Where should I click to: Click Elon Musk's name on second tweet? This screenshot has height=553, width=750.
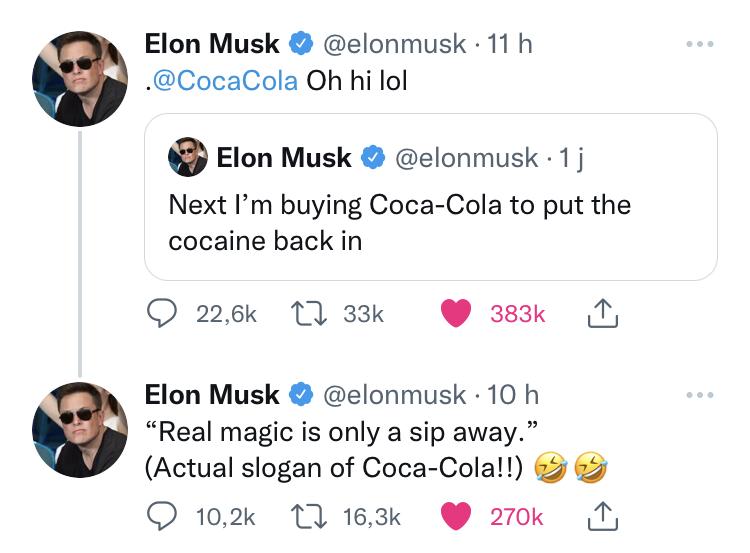click(x=212, y=395)
